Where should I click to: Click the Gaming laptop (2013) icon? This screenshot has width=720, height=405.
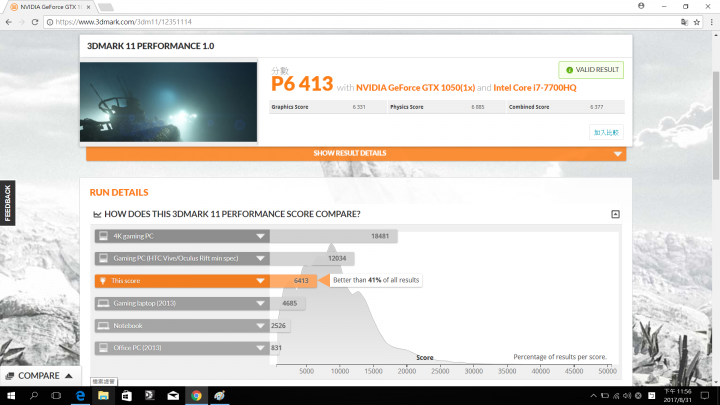103,303
